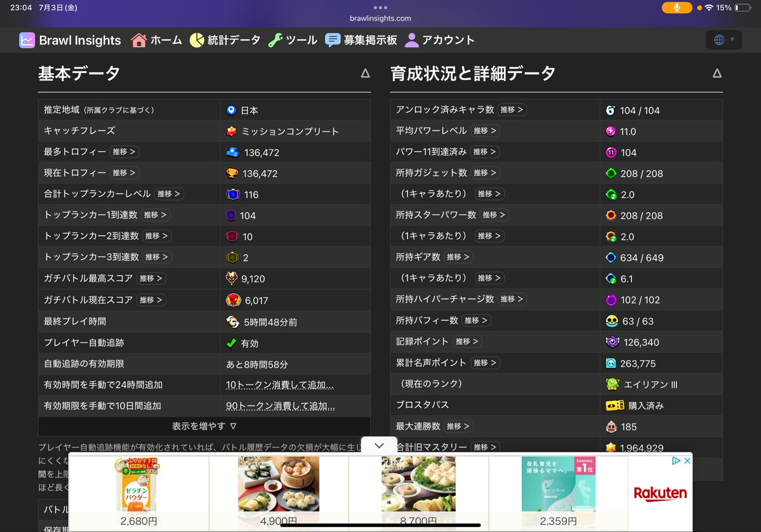Image resolution: width=761 pixels, height=532 pixels.
Task: Open 統計データ pie chart icon
Action: [x=197, y=40]
